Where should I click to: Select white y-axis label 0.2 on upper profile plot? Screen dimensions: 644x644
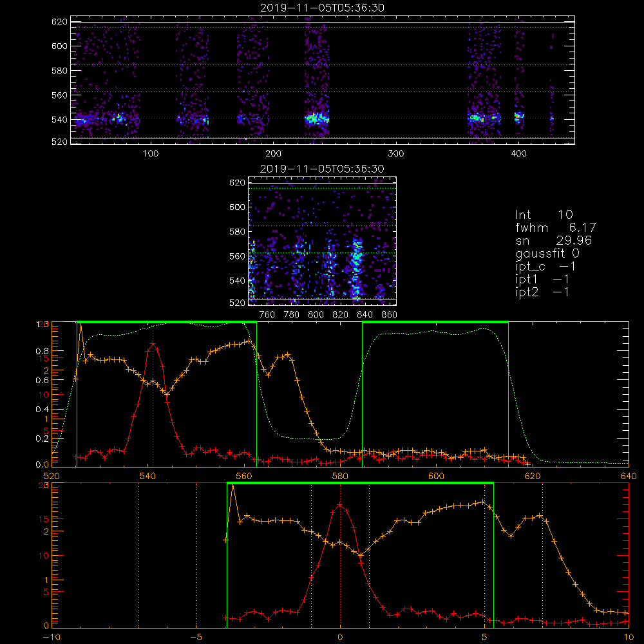tap(42, 438)
